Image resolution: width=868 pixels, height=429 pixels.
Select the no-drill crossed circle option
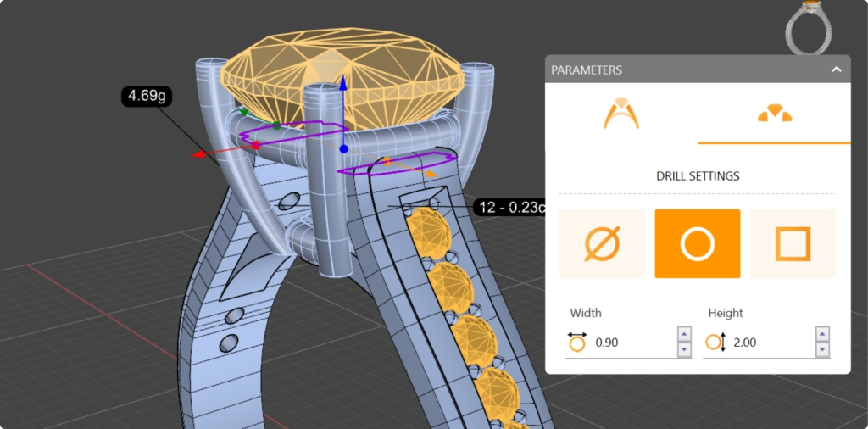(x=602, y=244)
